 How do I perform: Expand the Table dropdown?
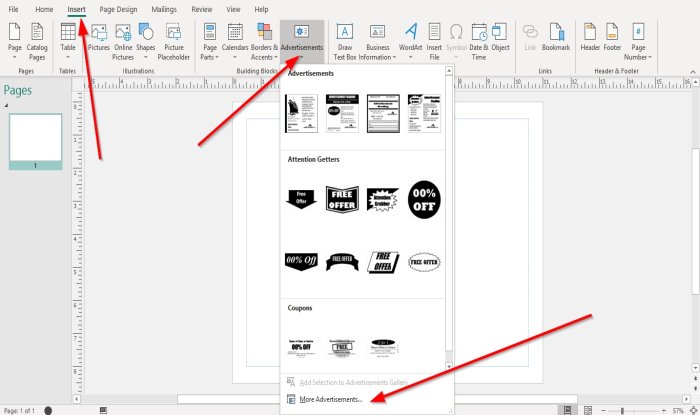tap(67, 37)
